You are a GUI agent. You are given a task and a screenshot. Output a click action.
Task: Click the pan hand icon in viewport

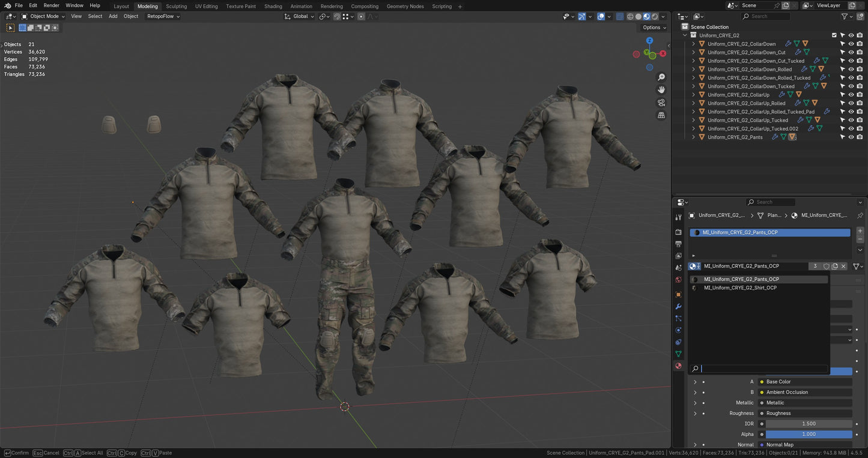(x=661, y=89)
